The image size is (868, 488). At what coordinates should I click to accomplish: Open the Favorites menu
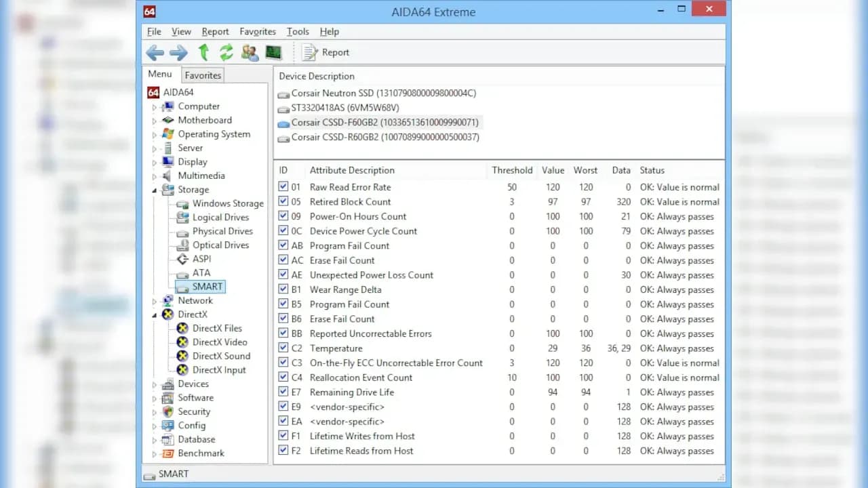tap(258, 32)
